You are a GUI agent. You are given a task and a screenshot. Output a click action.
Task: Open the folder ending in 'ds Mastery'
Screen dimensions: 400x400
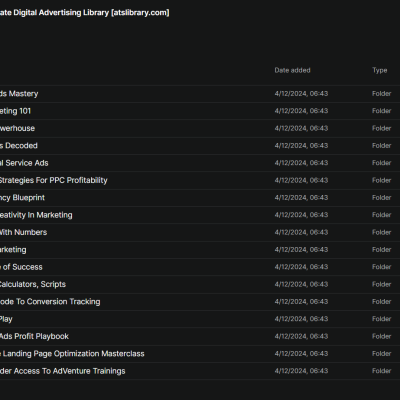pyautogui.click(x=19, y=94)
